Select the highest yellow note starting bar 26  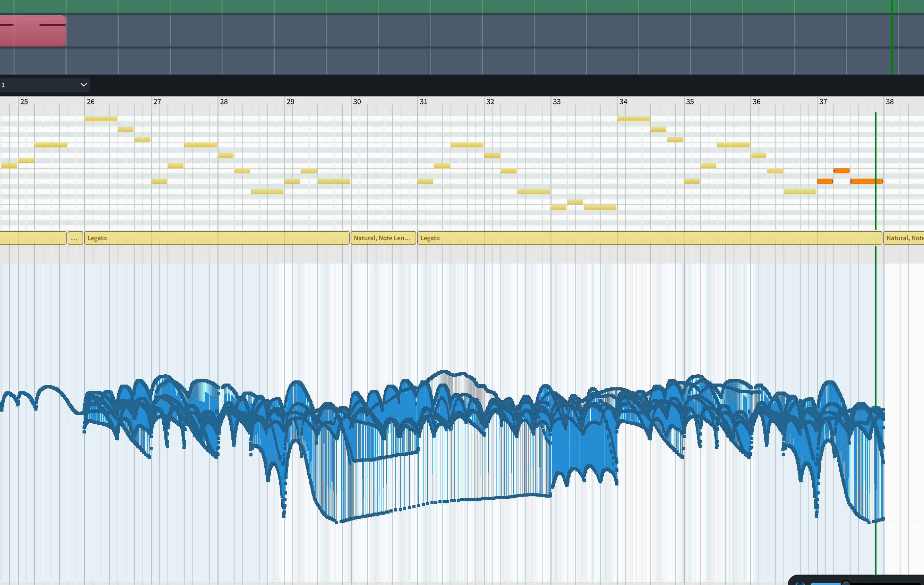click(x=101, y=119)
